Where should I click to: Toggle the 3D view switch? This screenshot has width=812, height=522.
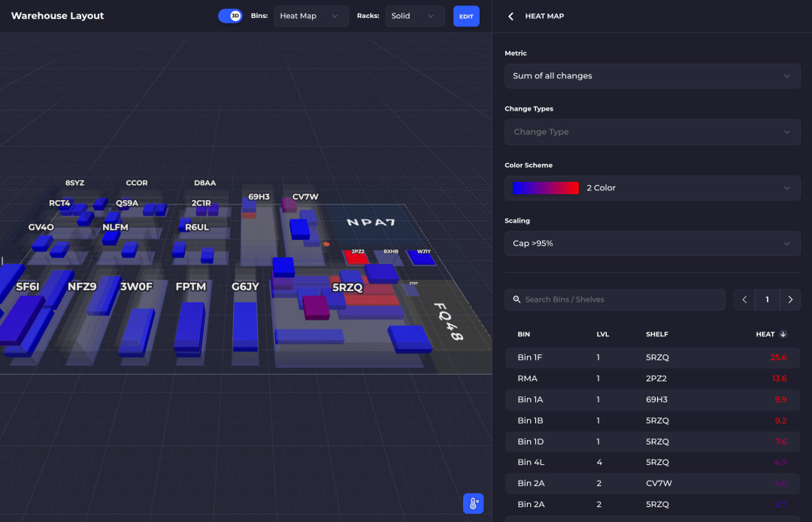click(230, 16)
